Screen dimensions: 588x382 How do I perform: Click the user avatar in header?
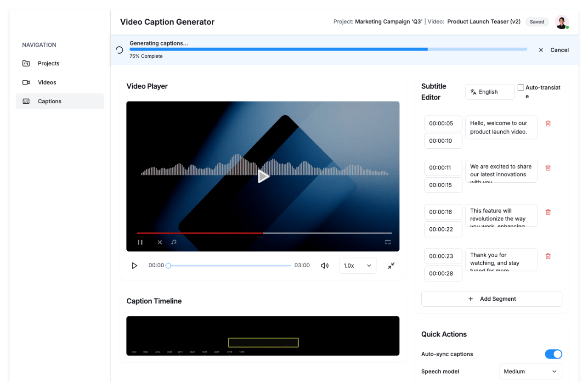pos(561,22)
